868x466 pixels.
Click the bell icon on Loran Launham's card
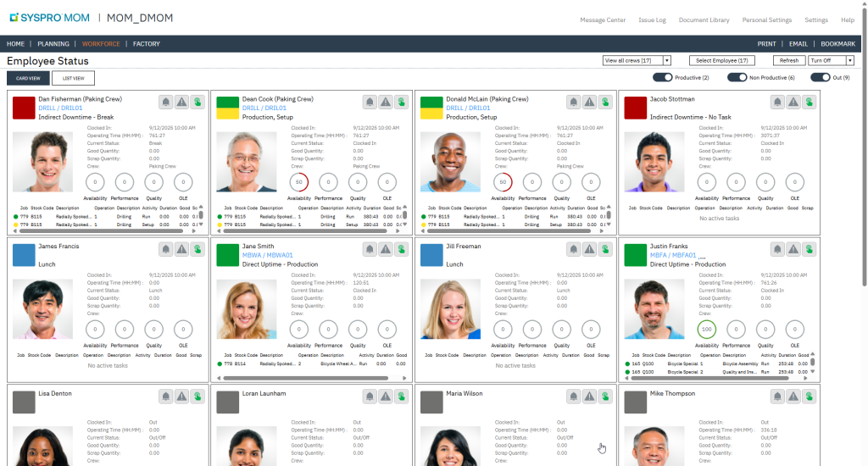[x=370, y=397]
